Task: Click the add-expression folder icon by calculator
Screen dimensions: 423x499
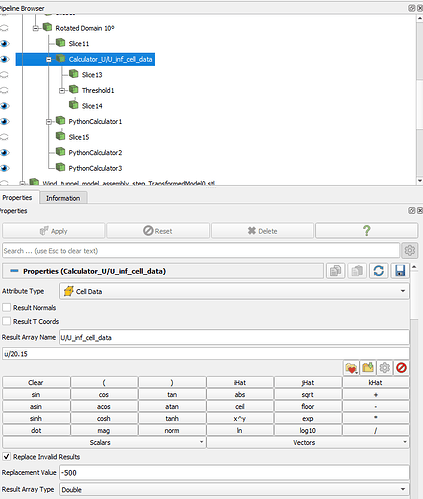Action: [x=368, y=368]
